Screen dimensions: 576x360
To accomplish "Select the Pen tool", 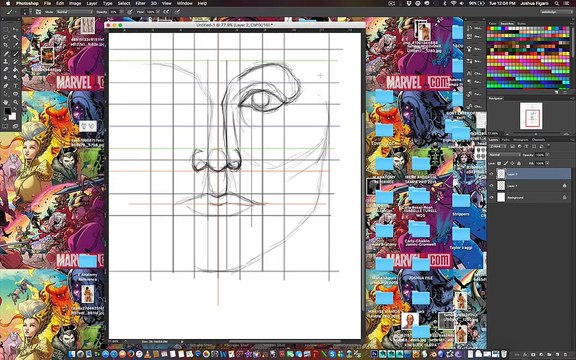I will (x=6, y=85).
